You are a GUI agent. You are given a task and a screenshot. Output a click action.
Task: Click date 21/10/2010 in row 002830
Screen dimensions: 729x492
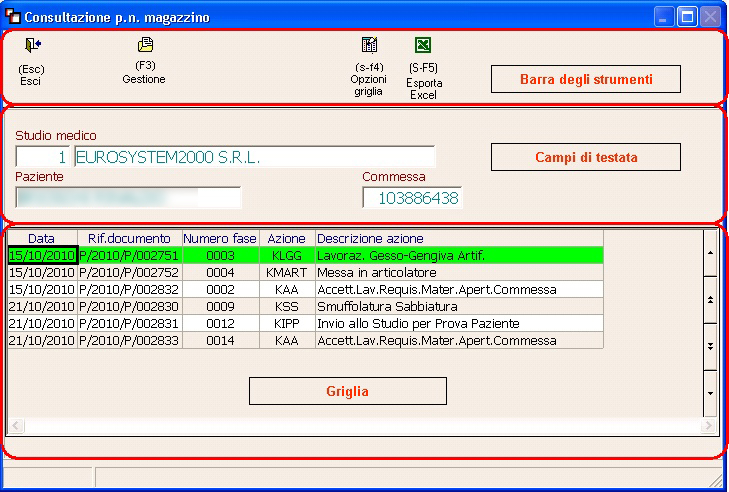[x=42, y=306]
